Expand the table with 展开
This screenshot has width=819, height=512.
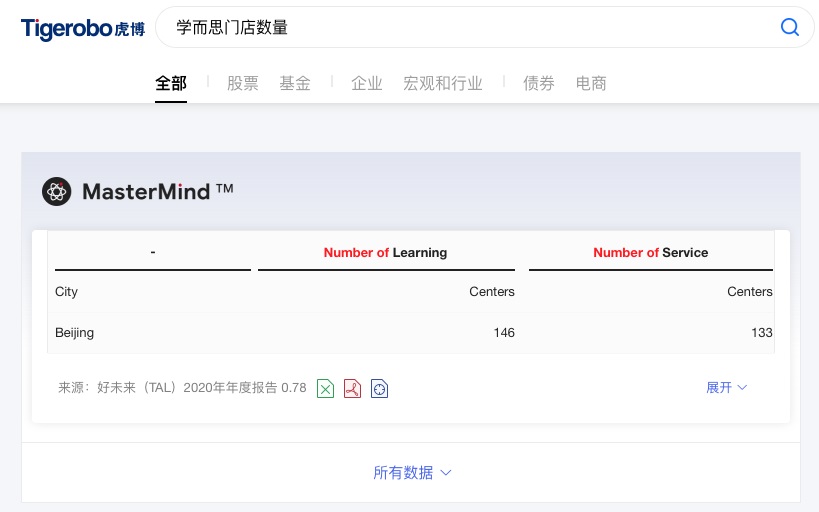coord(727,388)
